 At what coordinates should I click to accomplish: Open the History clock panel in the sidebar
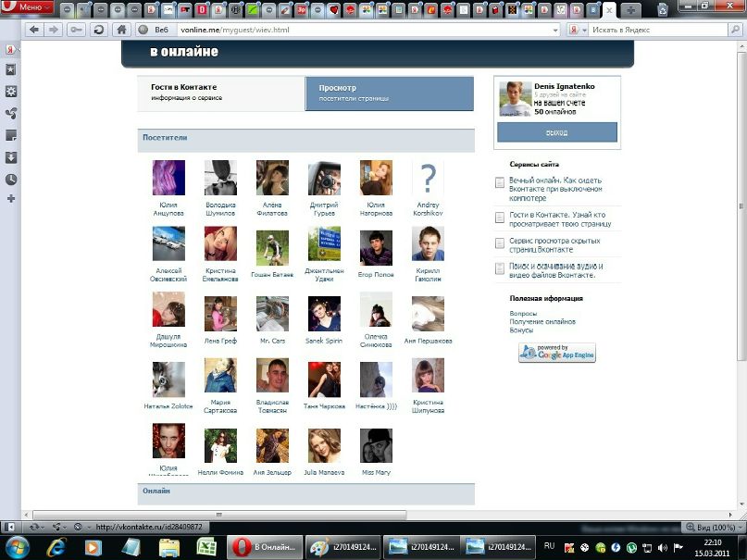point(10,180)
